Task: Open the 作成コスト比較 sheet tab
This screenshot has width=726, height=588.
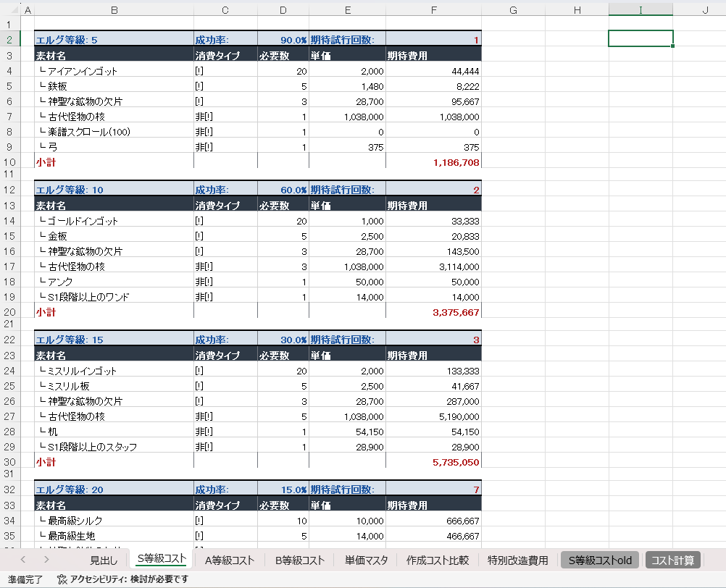Action: click(x=438, y=560)
